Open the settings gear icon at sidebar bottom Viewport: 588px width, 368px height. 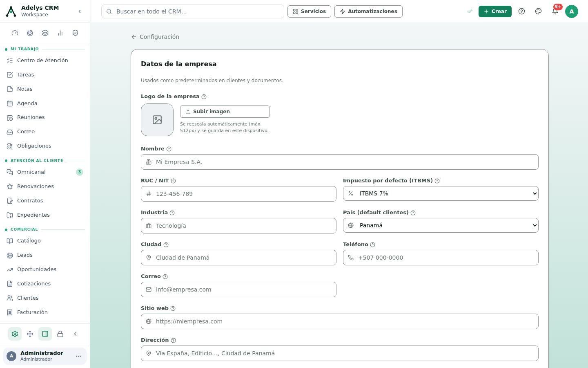[15, 334]
